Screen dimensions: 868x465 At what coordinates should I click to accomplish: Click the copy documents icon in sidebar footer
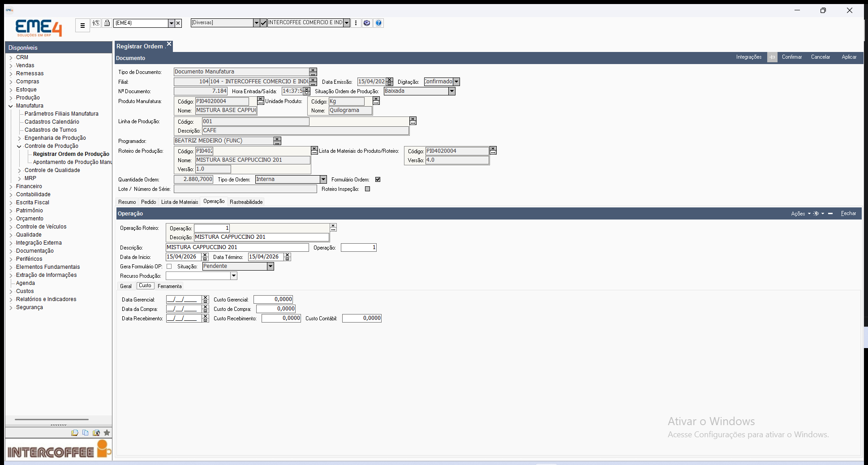click(85, 433)
